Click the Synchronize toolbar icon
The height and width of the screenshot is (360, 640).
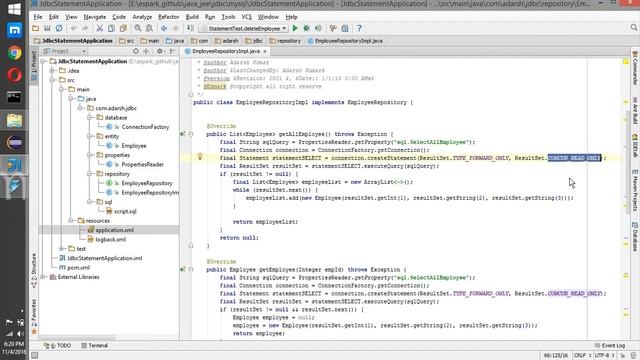point(59,28)
